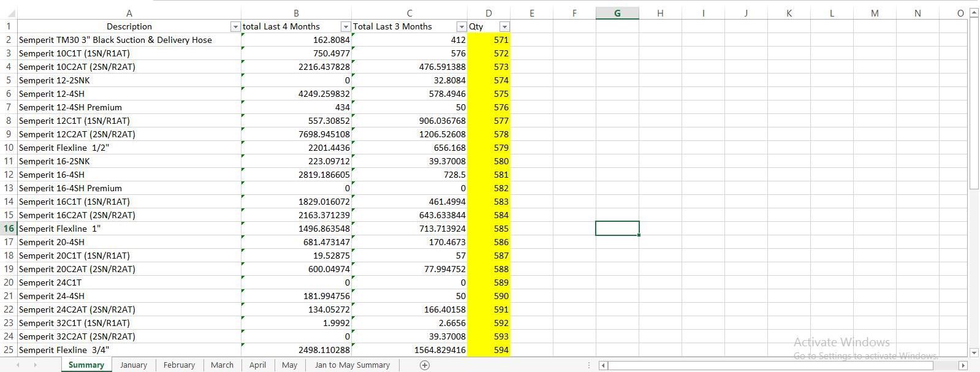Select row 16 header

click(x=9, y=229)
